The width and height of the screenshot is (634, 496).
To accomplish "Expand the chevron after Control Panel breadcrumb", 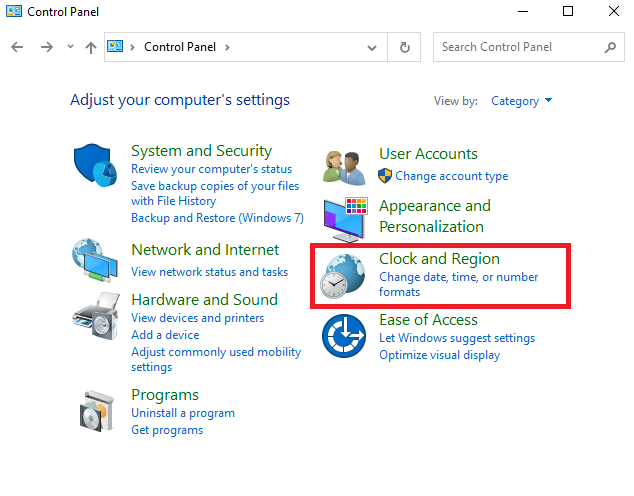I will click(227, 47).
